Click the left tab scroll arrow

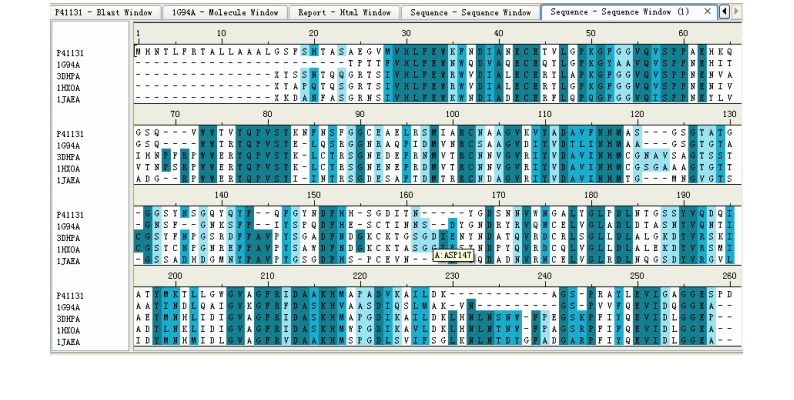coord(724,11)
